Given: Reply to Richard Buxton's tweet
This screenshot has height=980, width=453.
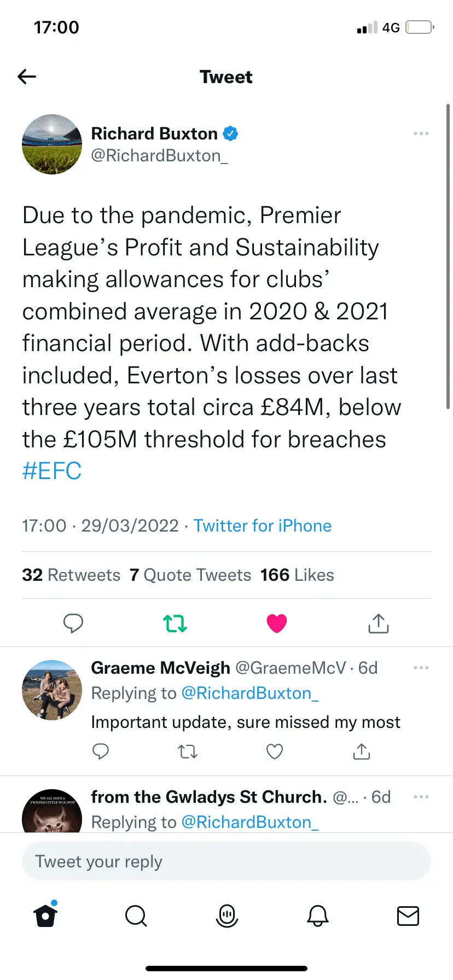Looking at the screenshot, I should click(x=73, y=623).
